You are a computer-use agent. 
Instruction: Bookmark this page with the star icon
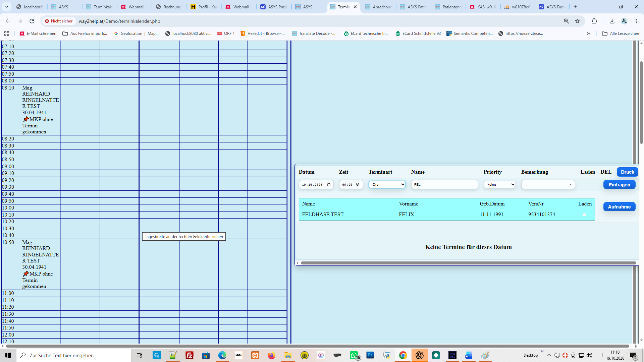(577, 21)
